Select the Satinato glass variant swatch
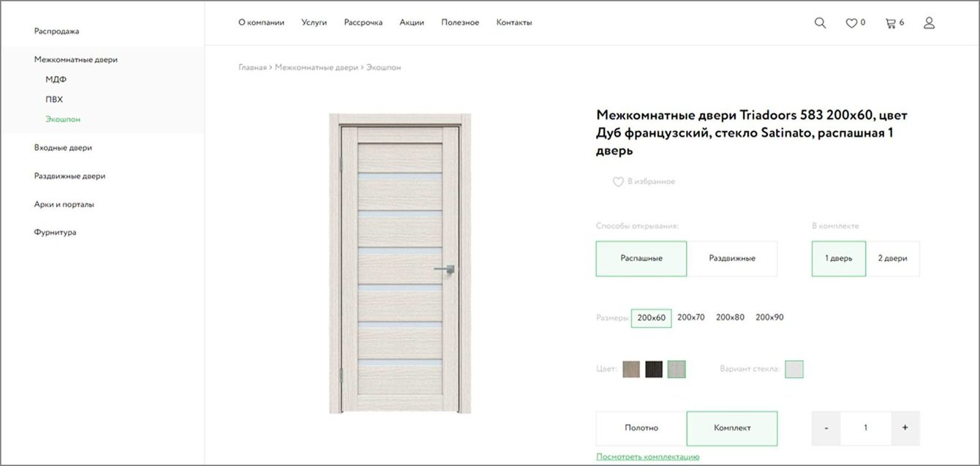 point(794,369)
